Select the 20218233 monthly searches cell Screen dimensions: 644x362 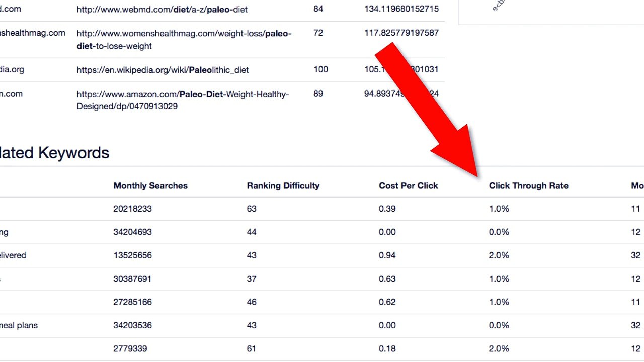point(132,209)
